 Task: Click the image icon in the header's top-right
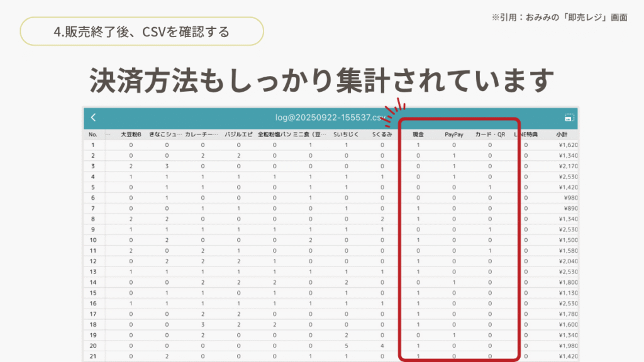[x=569, y=118]
